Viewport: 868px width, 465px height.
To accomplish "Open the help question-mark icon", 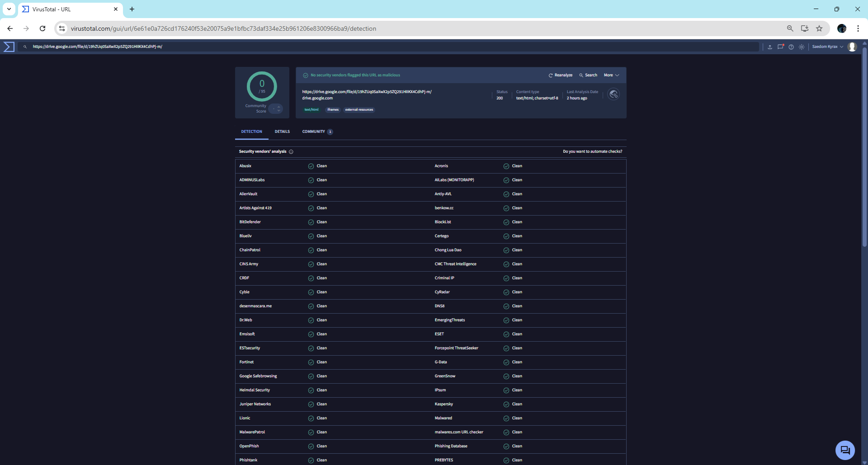I will (x=791, y=47).
